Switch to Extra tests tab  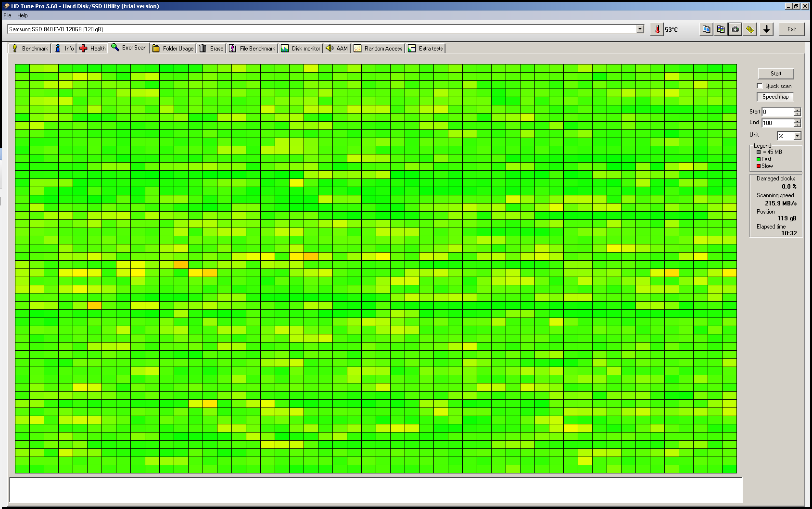pyautogui.click(x=426, y=48)
